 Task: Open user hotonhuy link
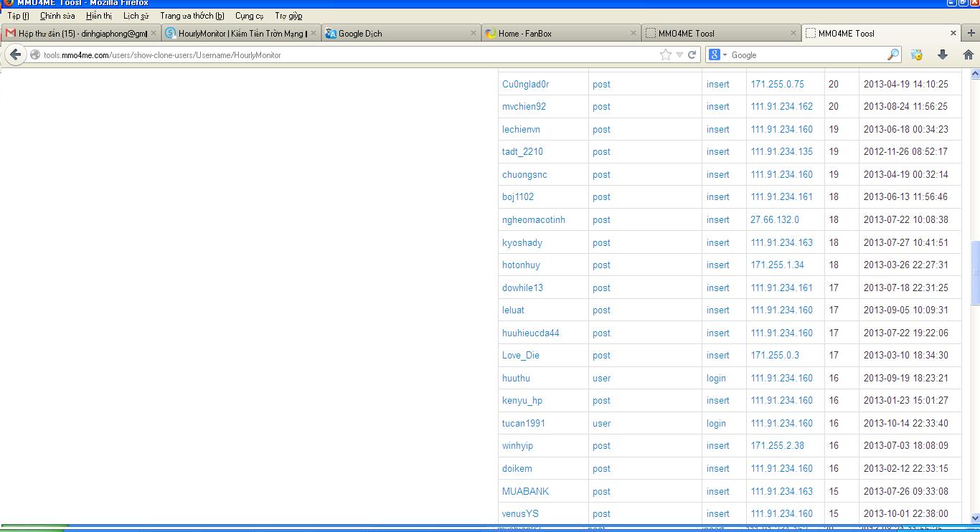pos(521,265)
